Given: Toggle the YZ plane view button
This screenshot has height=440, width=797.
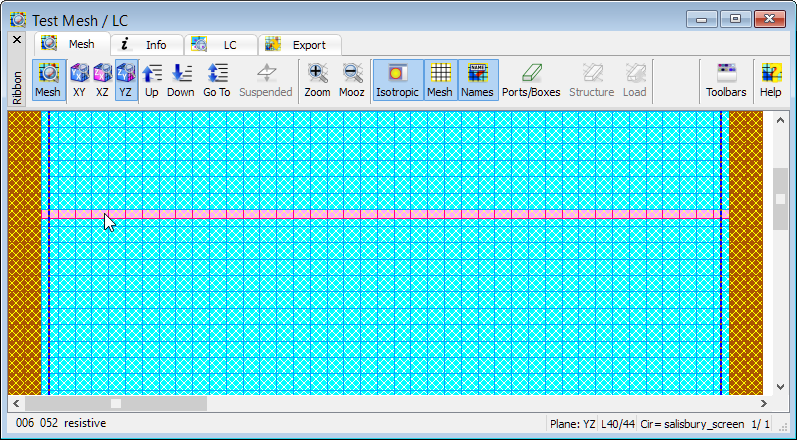Looking at the screenshot, I should coord(126,80).
